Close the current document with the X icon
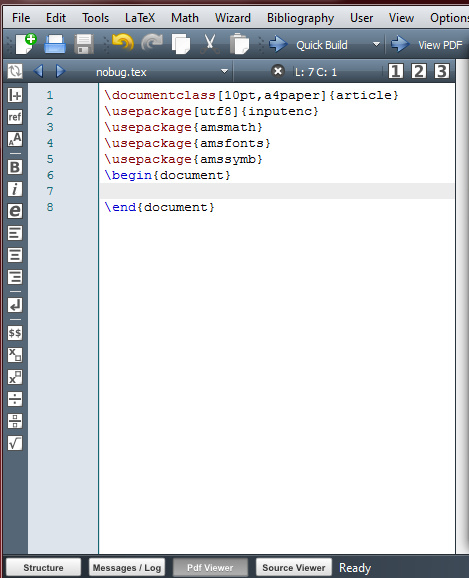The width and height of the screenshot is (469, 578). pyautogui.click(x=278, y=71)
